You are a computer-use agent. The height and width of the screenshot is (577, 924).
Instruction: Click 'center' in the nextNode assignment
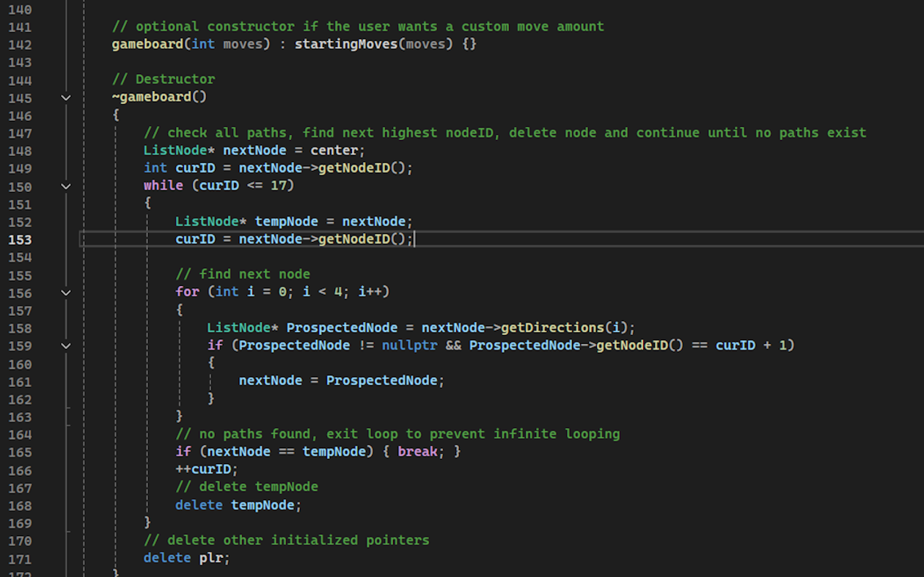[334, 151]
